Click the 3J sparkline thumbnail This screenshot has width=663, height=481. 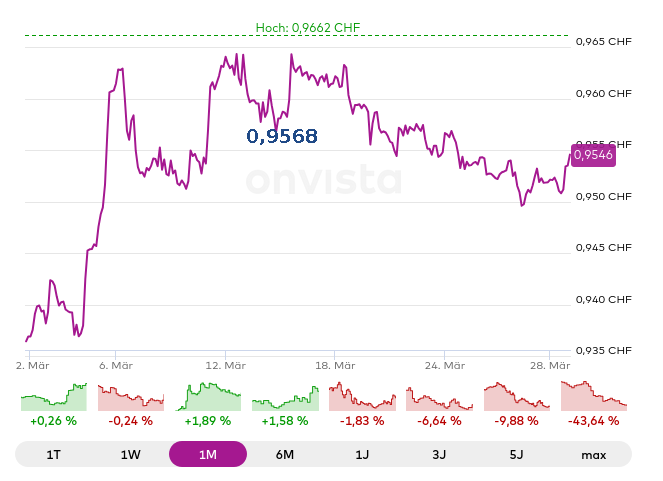[x=439, y=397]
